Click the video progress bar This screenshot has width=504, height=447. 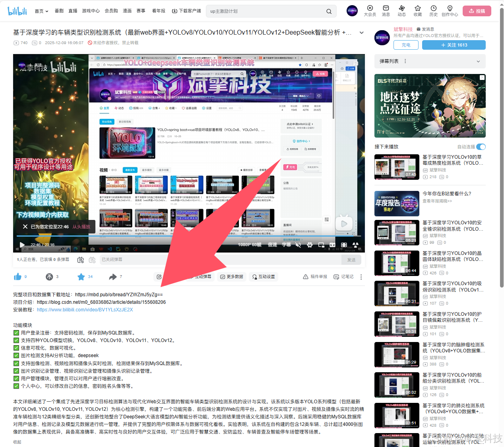coord(189,236)
